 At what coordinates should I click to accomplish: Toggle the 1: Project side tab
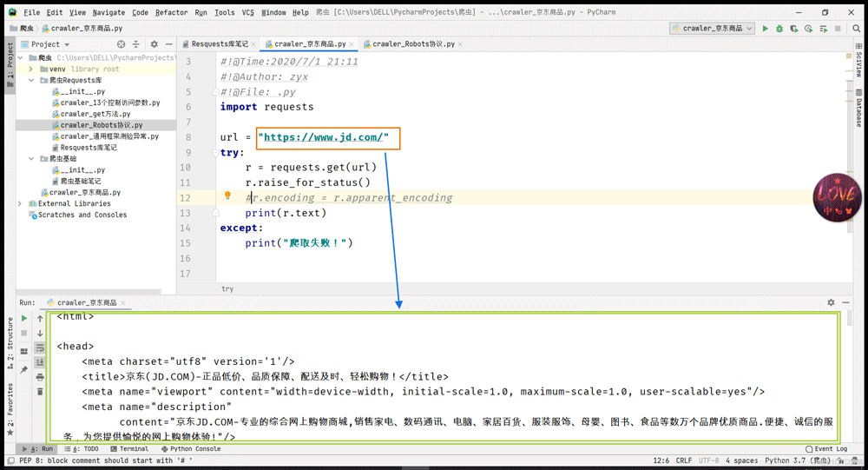point(10,65)
